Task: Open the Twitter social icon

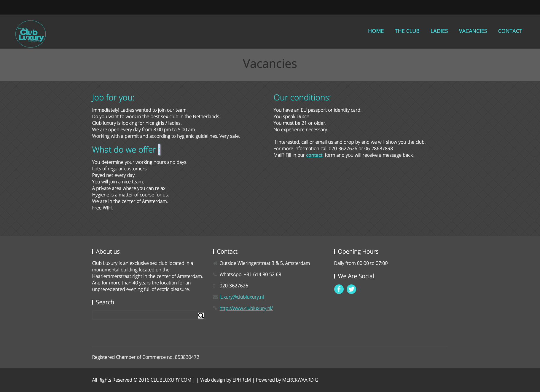Action: 351,289
